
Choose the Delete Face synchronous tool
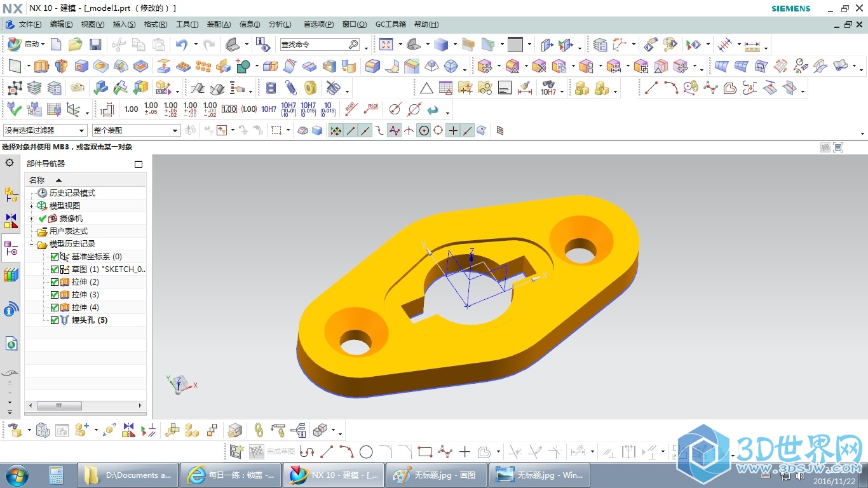click(x=539, y=66)
